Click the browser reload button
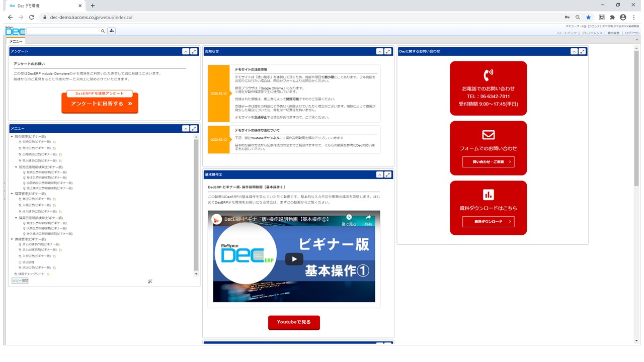Screen dimensions: 644x362 pos(31,17)
